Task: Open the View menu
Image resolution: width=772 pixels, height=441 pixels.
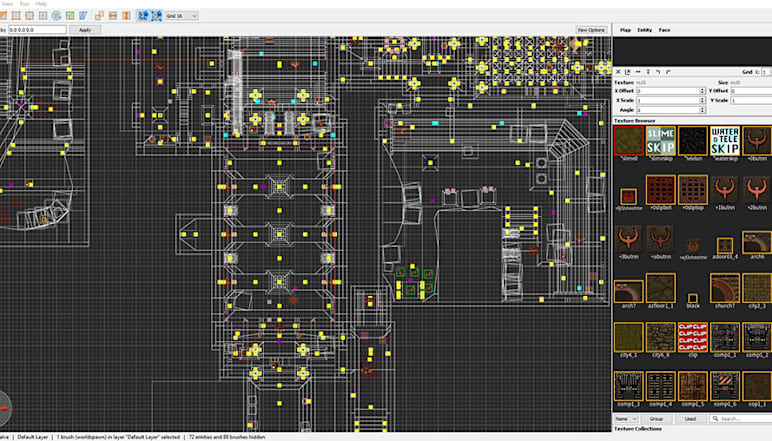Action: pos(7,3)
